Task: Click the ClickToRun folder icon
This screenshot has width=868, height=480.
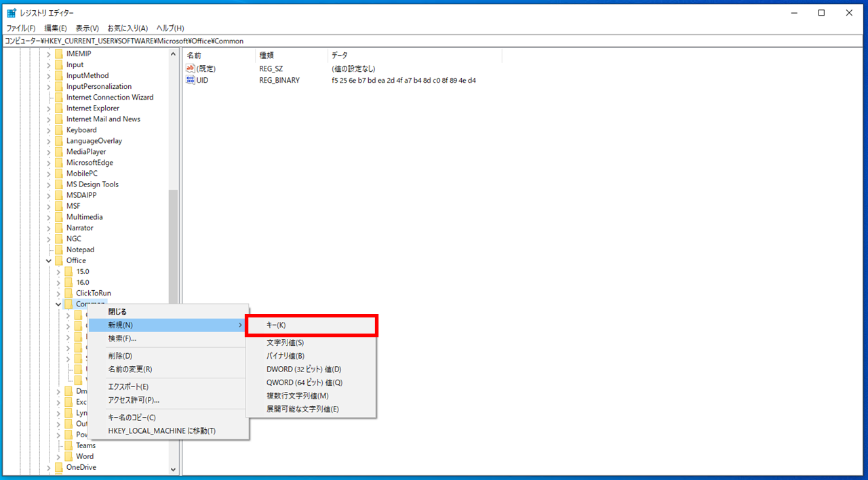Action: coord(68,293)
